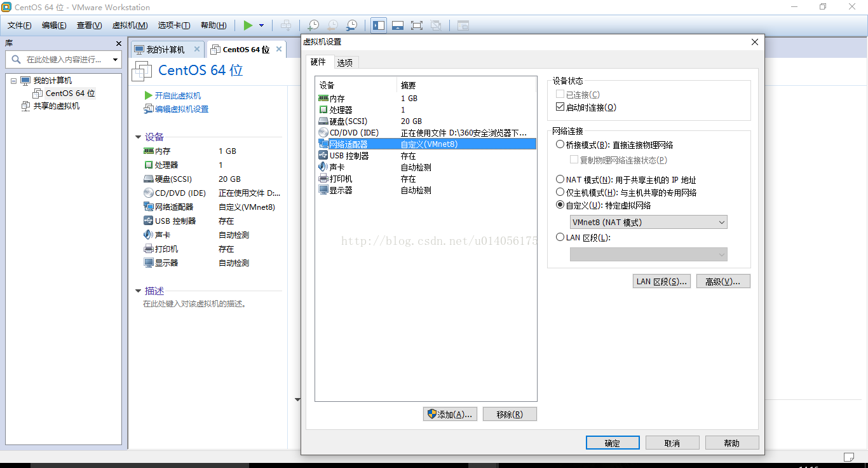Click 声卡 speaker icon in summary device list
Screen dimensions: 868x468
149,235
